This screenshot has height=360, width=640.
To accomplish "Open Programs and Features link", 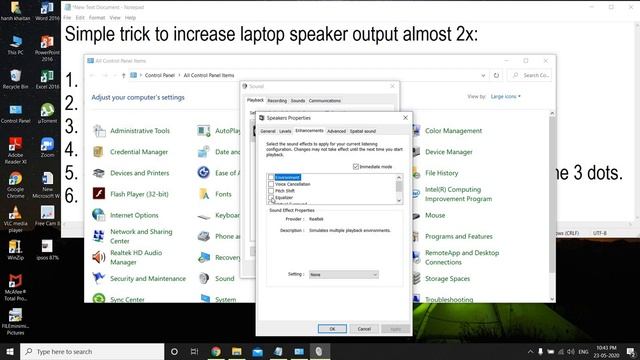I will click(459, 236).
